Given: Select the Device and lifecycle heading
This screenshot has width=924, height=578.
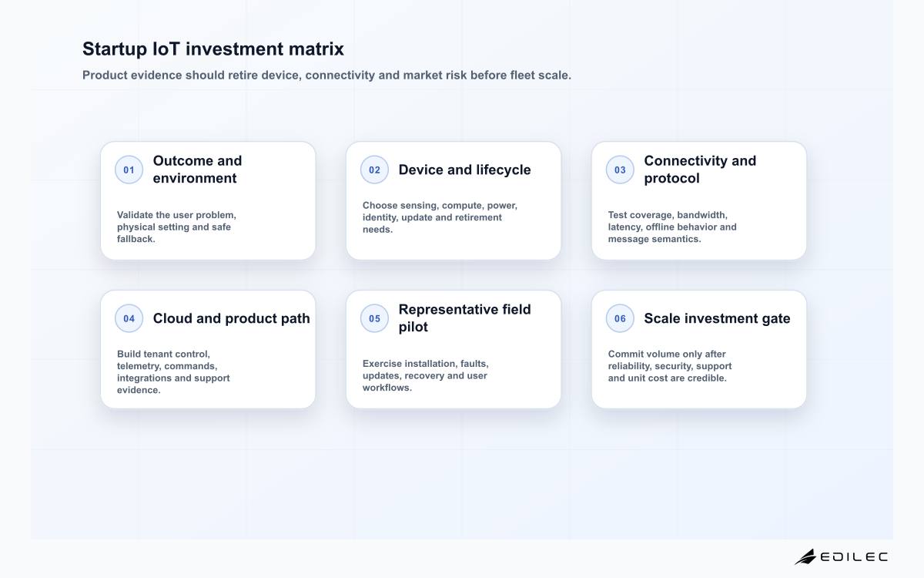Looking at the screenshot, I should tap(464, 170).
